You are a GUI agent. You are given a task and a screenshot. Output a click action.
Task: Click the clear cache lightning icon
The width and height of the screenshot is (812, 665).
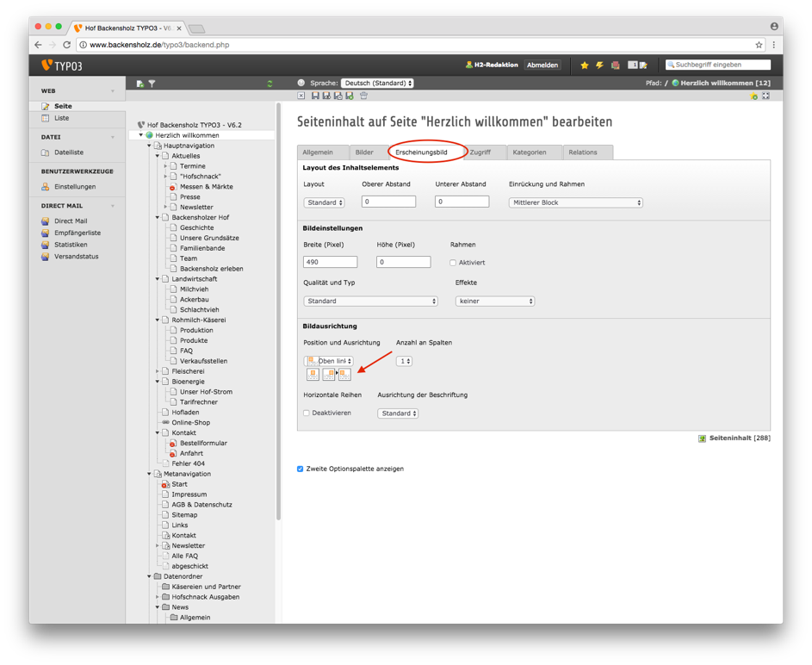tap(599, 65)
